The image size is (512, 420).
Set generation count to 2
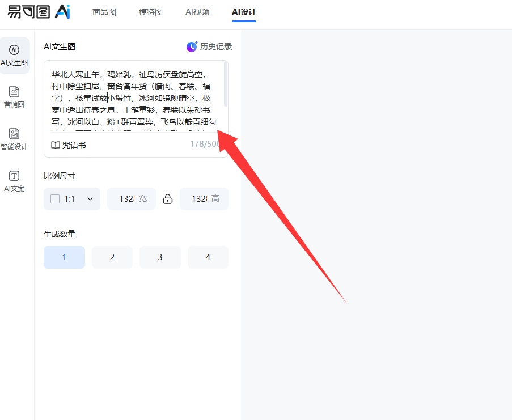[x=112, y=257]
